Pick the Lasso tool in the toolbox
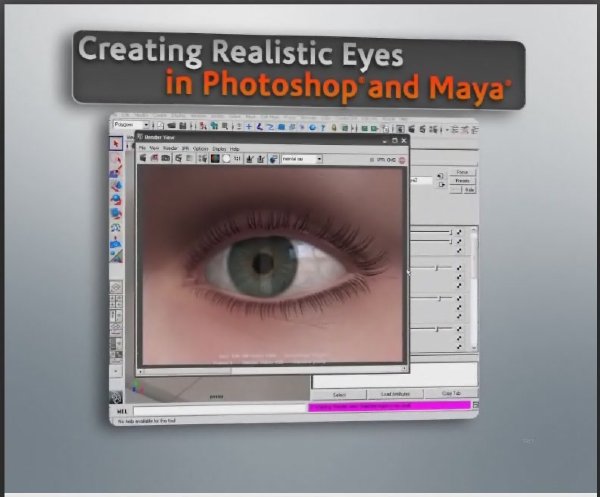Screen dimensions: 600x497 [116, 158]
